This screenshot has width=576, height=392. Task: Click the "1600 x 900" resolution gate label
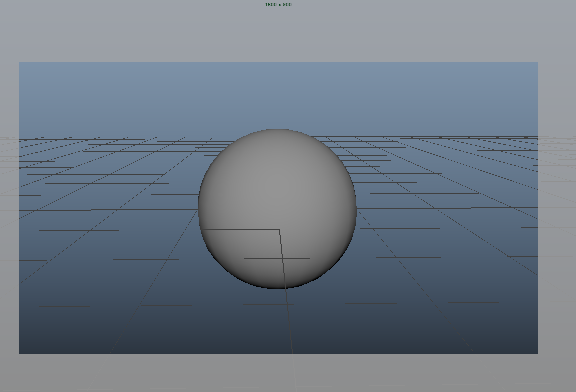pyautogui.click(x=278, y=5)
